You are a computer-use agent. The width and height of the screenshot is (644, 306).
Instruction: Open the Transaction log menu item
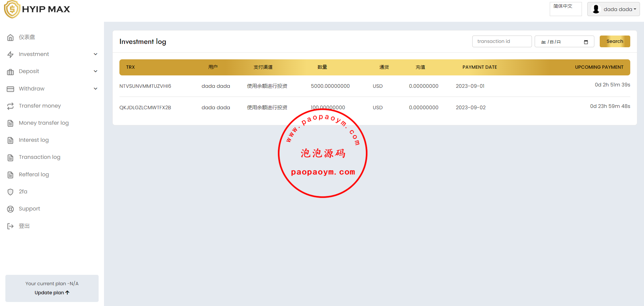39,157
